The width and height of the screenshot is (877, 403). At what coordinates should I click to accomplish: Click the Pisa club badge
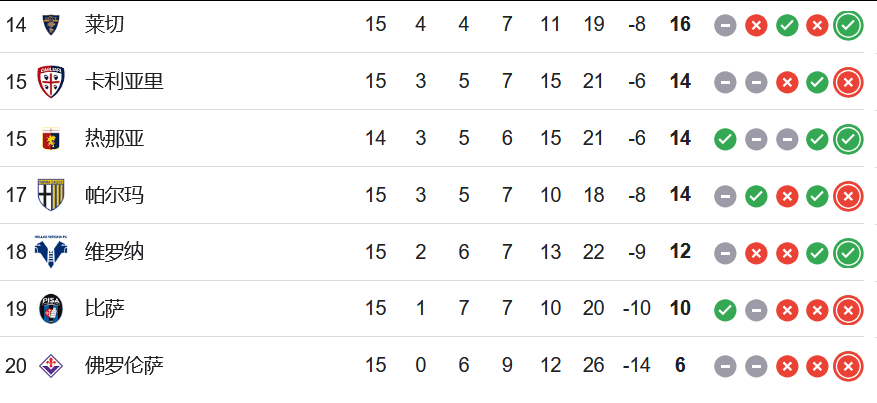51,309
